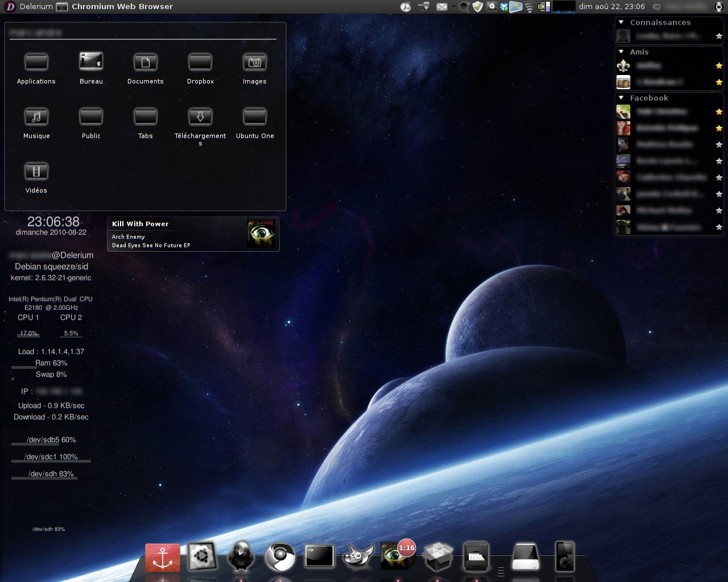Image resolution: width=728 pixels, height=582 pixels.
Task: Open the file cabinet icon in the dock
Action: click(x=476, y=556)
